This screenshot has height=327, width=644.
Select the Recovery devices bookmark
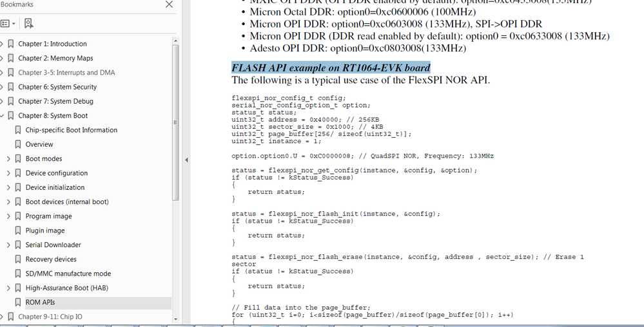pos(51,259)
